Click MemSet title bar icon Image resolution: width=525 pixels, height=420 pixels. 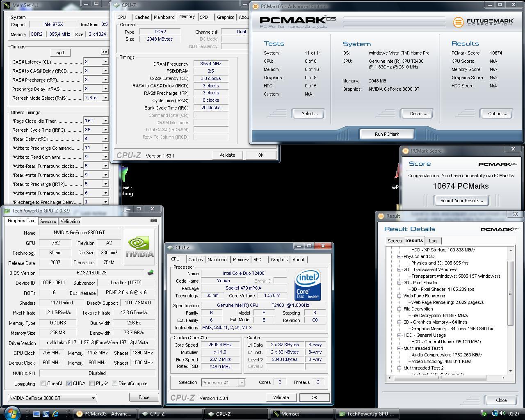coord(7,5)
